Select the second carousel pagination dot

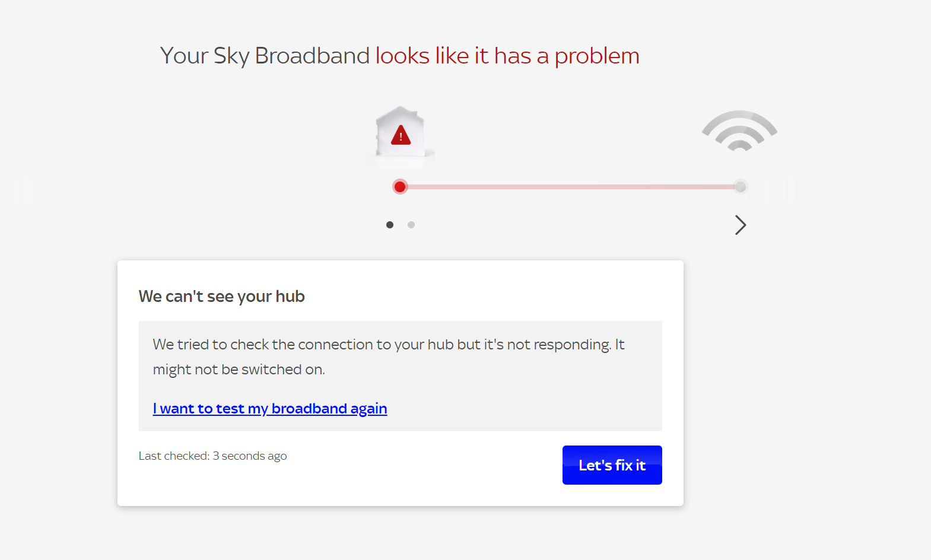(411, 225)
